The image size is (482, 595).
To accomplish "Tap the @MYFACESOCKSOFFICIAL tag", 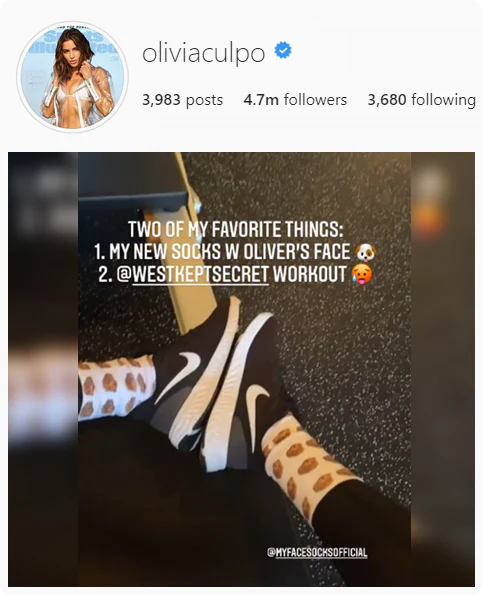I will click(x=317, y=552).
